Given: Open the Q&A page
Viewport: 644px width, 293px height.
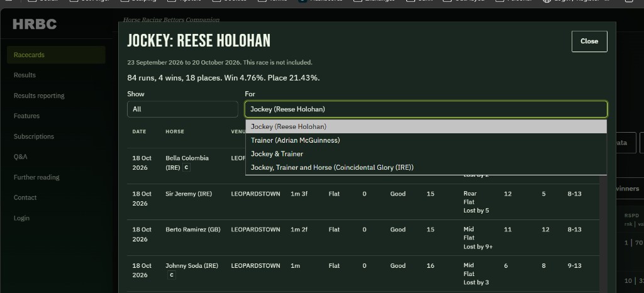Looking at the screenshot, I should point(21,157).
